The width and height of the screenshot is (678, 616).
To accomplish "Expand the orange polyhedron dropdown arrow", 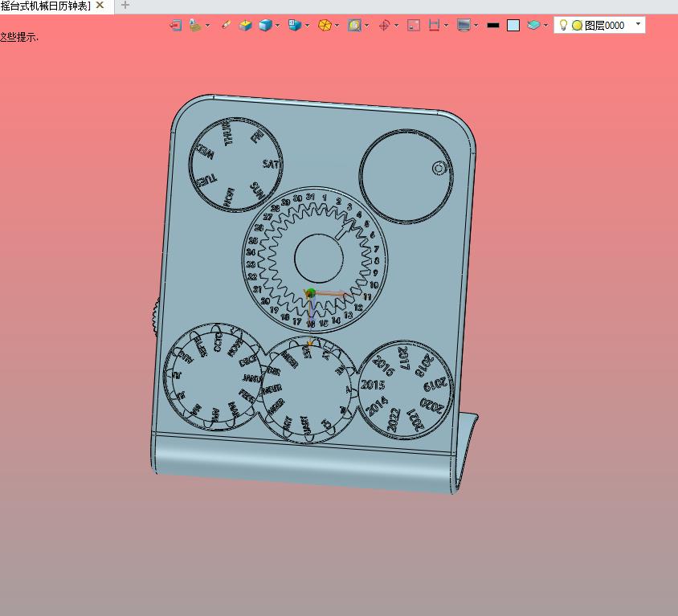I will [337, 26].
